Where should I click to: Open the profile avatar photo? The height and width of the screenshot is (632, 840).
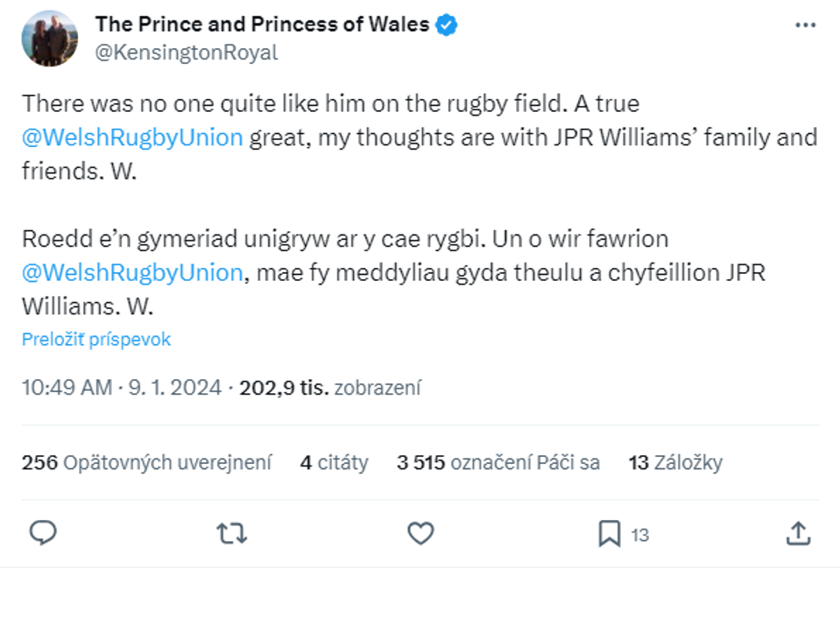click(x=51, y=39)
